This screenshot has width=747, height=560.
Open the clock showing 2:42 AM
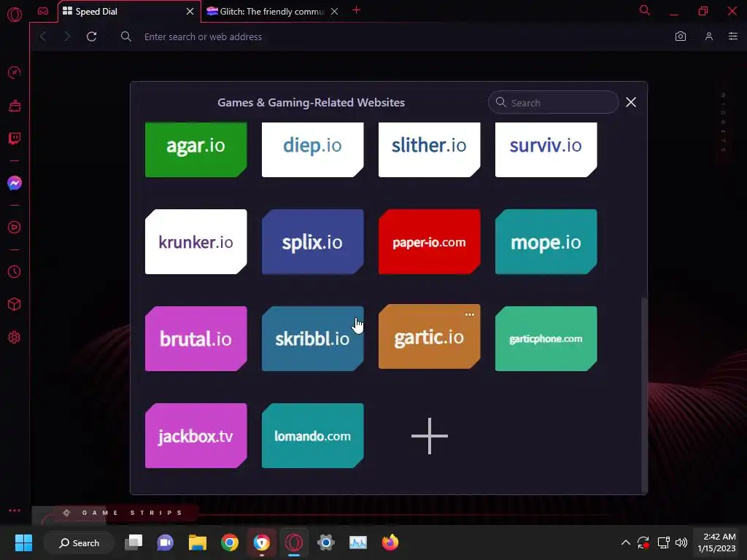coord(716,542)
